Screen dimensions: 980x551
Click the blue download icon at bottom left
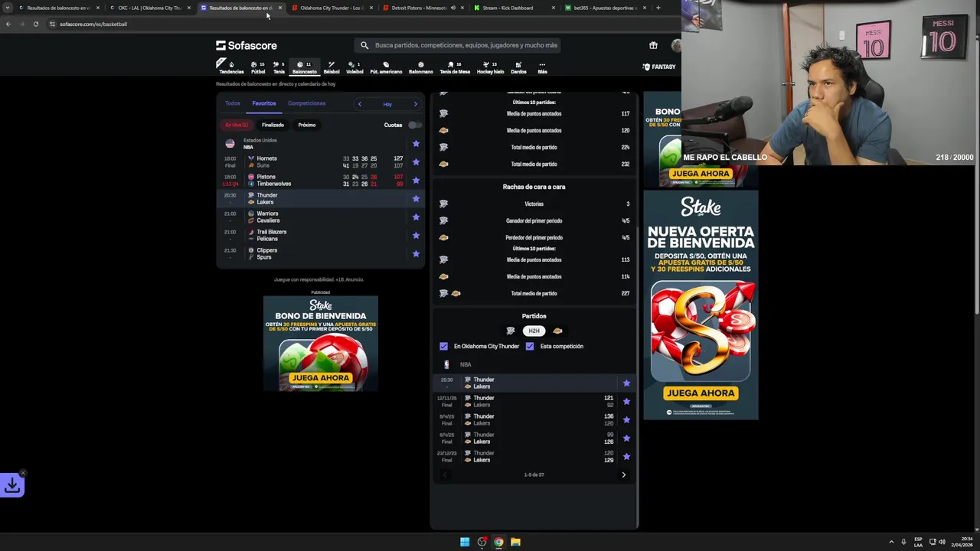click(x=12, y=484)
